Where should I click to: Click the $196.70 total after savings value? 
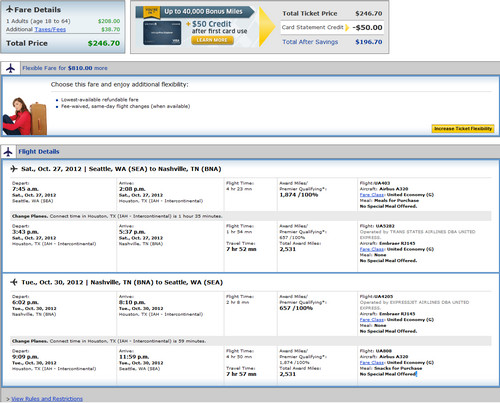point(369,42)
